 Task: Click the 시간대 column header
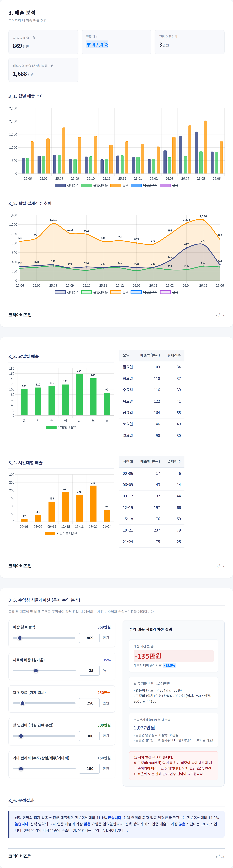128,461
